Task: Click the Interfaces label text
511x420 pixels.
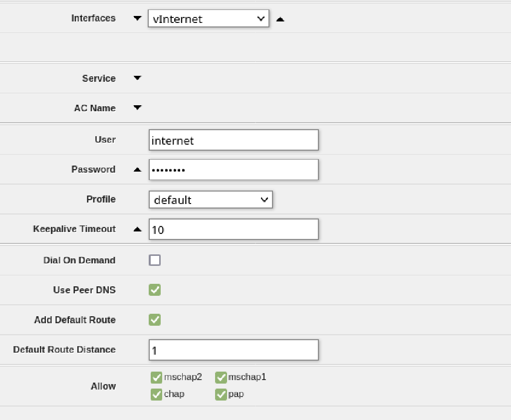Action: [93, 18]
